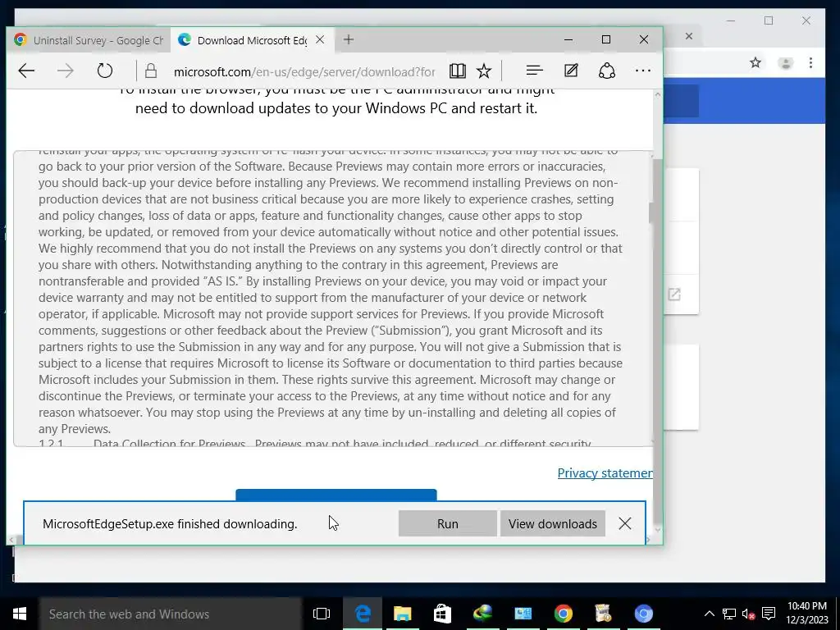Open the Privacy statement link
The image size is (840, 630).
pos(605,473)
